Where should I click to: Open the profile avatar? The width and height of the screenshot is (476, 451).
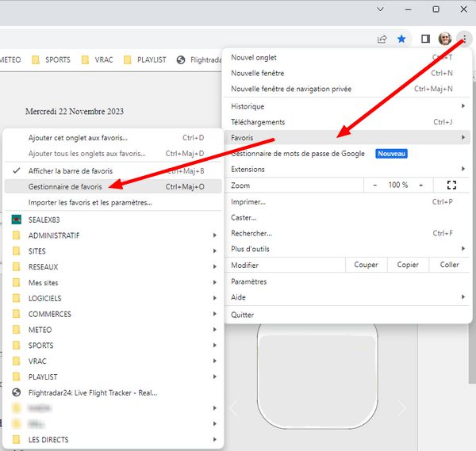(x=445, y=39)
